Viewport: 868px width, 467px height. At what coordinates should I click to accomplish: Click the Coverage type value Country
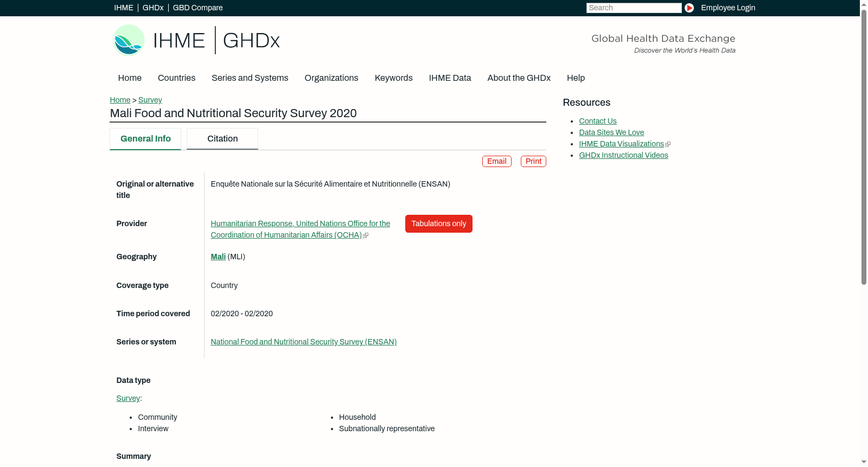224,286
